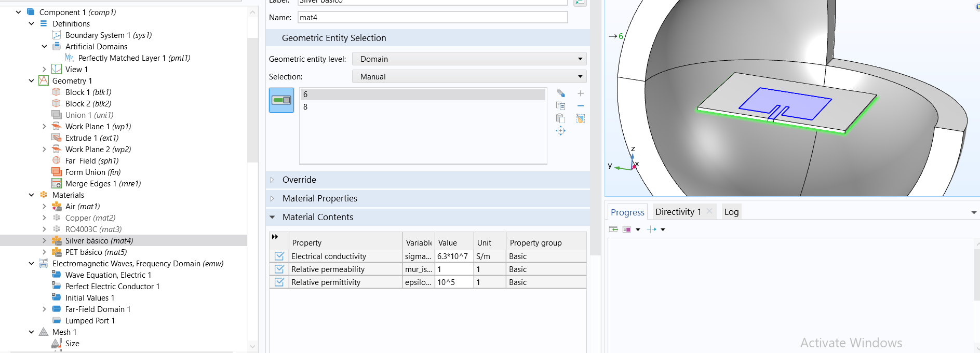Toggle the Activate Selection switch
Viewport: 980px width, 353px height.
click(x=281, y=100)
